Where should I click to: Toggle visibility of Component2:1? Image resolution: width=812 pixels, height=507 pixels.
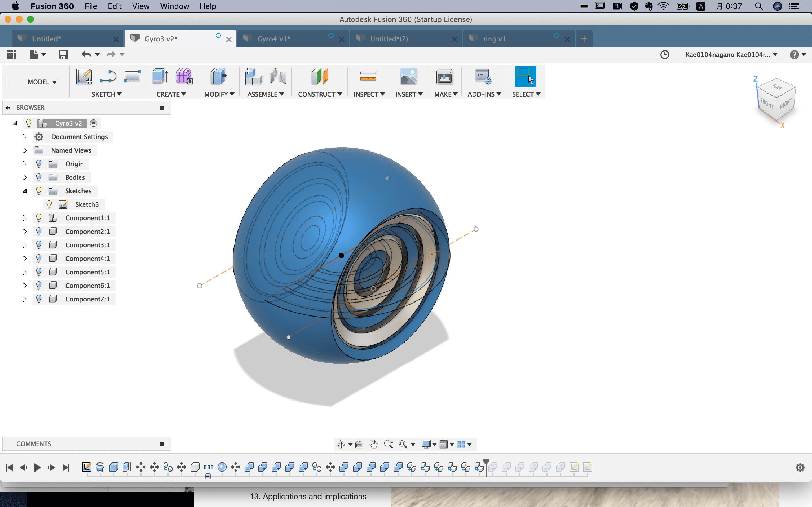[39, 231]
